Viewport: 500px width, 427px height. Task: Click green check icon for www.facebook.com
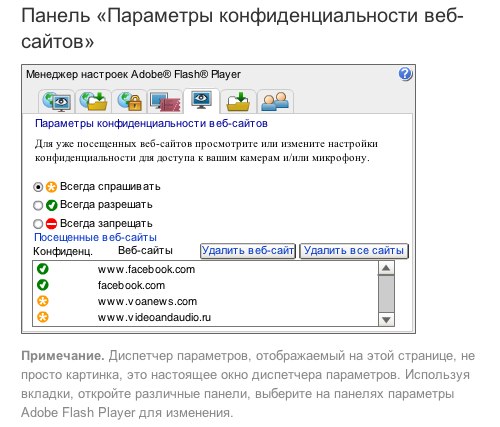(x=43, y=269)
